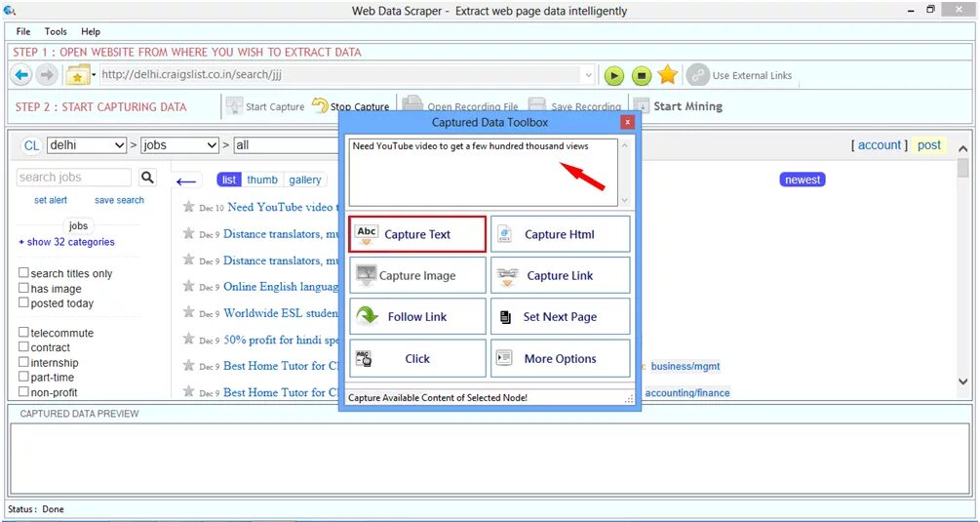This screenshot has height=522, width=980.
Task: Click the Use External Links chain icon
Action: point(697,76)
